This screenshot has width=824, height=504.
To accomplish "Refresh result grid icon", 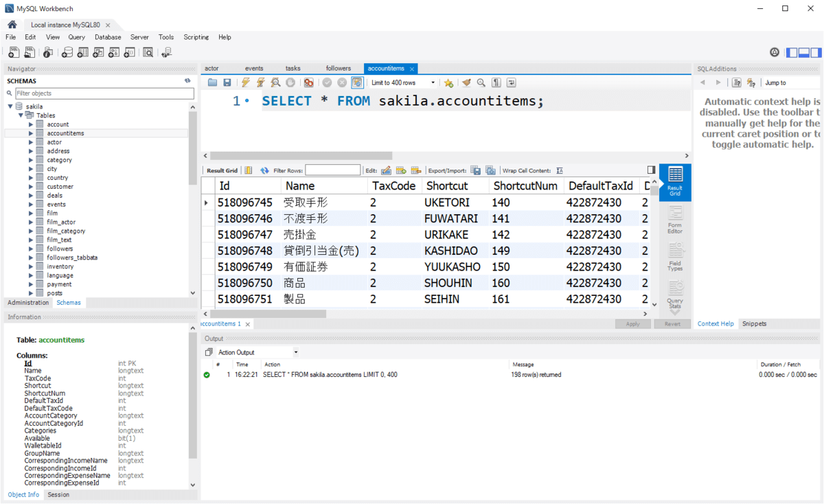I will (x=264, y=170).
